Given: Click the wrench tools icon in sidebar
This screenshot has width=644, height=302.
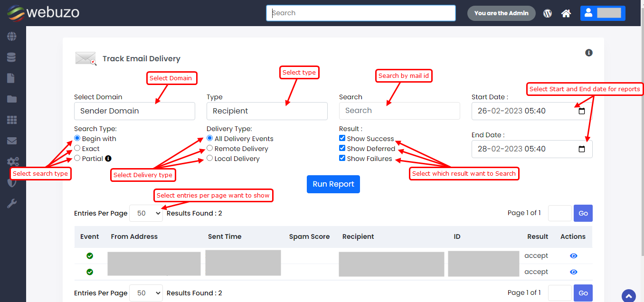Looking at the screenshot, I should pyautogui.click(x=12, y=204).
